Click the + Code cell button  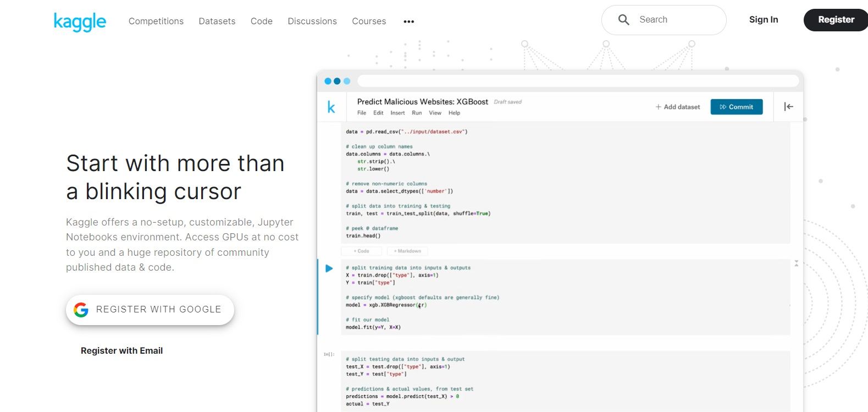click(362, 251)
